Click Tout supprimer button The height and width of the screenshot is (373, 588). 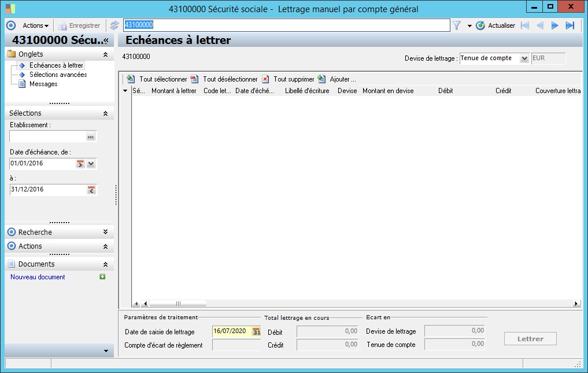click(x=288, y=79)
